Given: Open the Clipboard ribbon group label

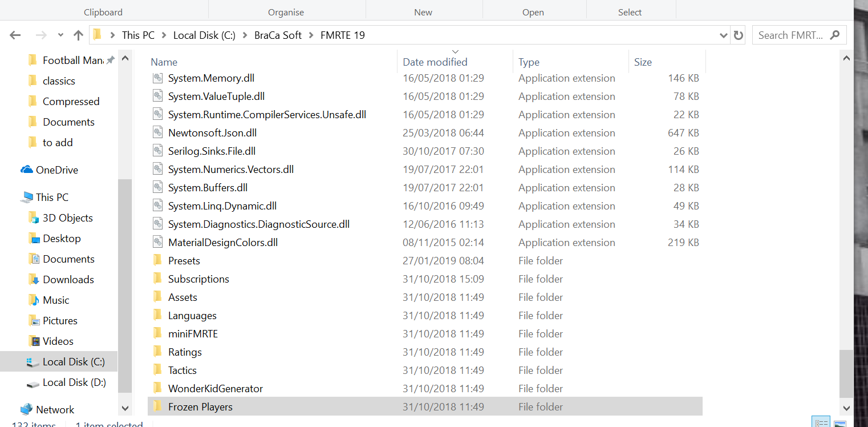Looking at the screenshot, I should pyautogui.click(x=103, y=12).
